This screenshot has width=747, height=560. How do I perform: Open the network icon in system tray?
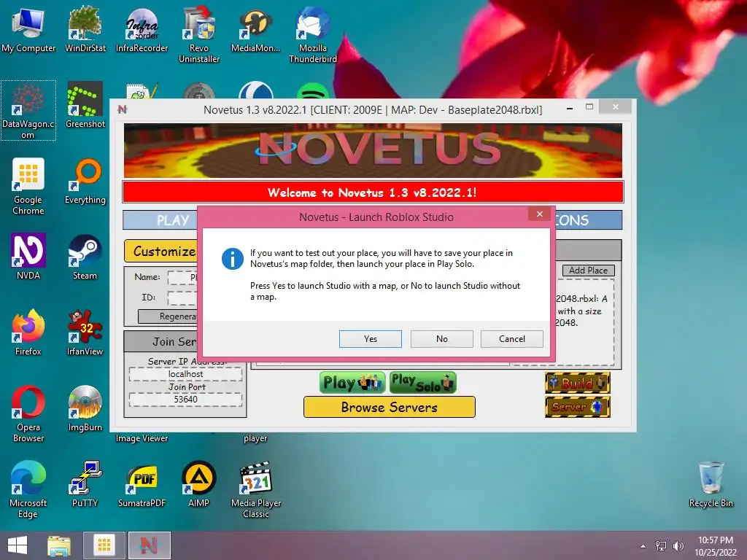click(661, 546)
